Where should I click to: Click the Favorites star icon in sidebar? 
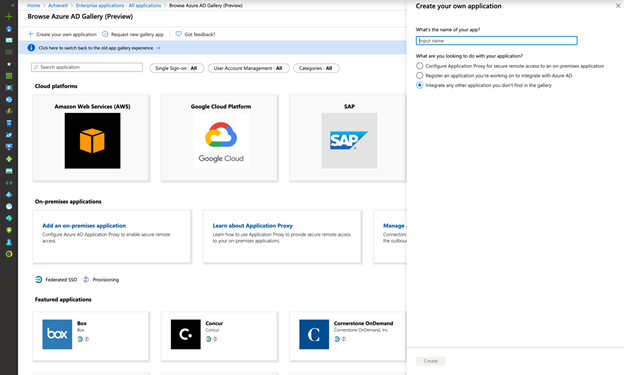tap(9, 64)
